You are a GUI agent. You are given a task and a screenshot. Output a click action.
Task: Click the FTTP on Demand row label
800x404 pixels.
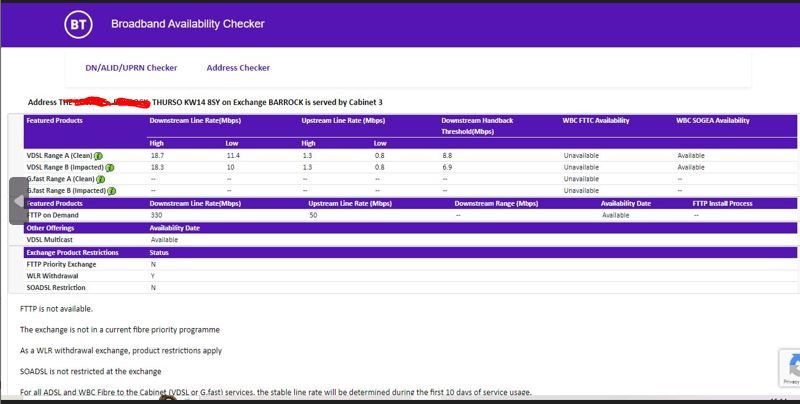[53, 215]
